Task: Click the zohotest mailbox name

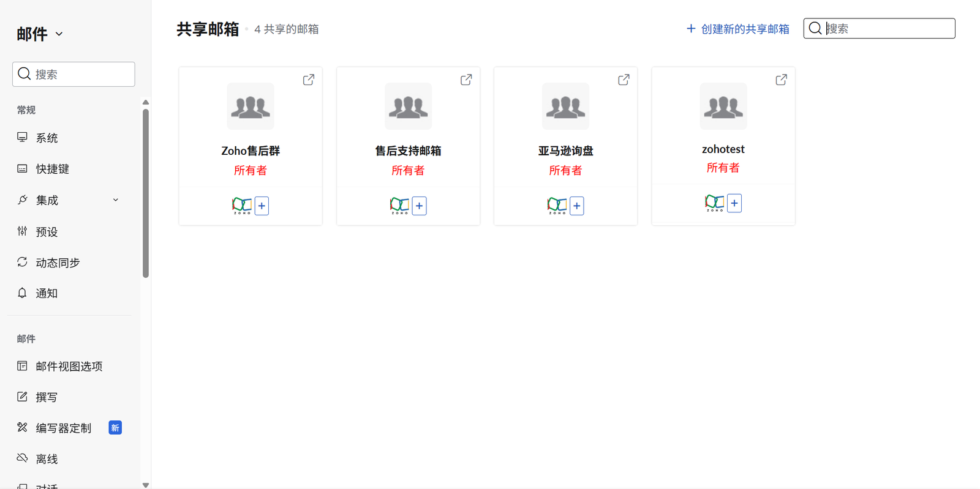Action: (x=723, y=149)
